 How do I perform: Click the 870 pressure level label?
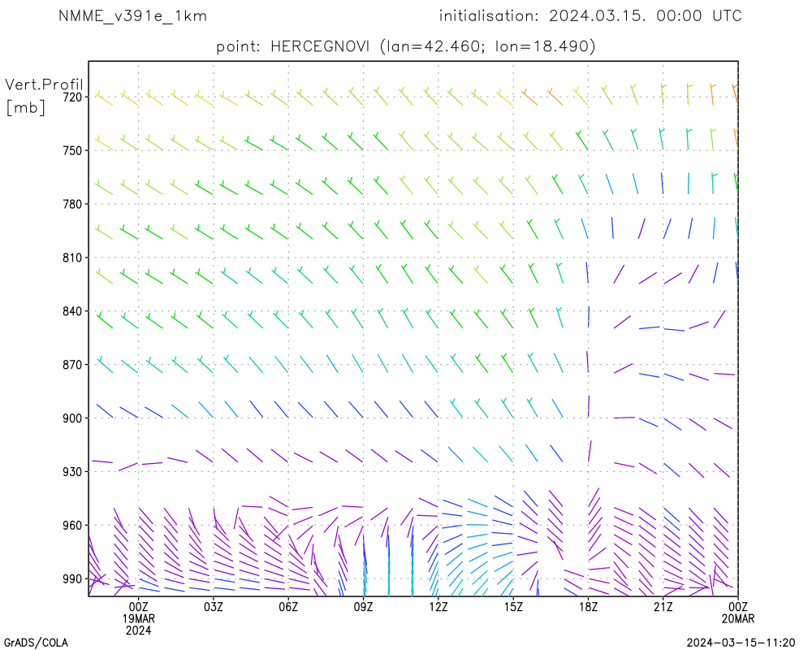(72, 365)
